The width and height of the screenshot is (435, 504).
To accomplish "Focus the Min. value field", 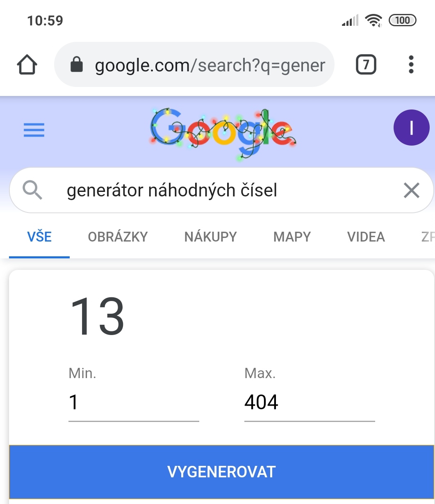I will pos(133,402).
